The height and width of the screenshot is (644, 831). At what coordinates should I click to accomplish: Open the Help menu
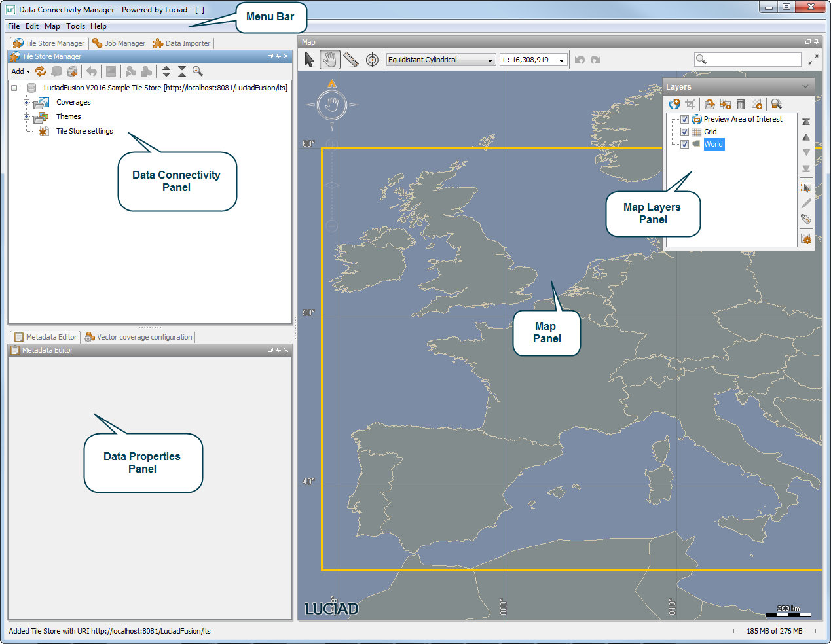click(98, 26)
